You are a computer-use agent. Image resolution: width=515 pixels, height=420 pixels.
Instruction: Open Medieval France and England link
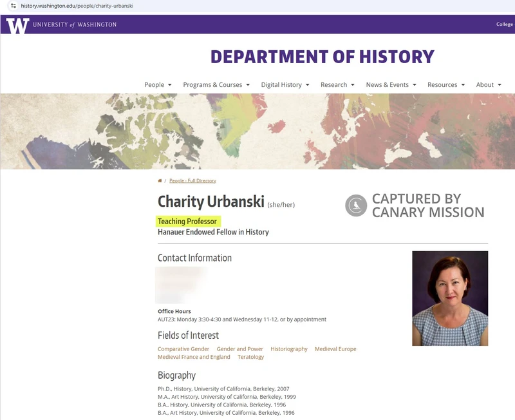(x=194, y=357)
